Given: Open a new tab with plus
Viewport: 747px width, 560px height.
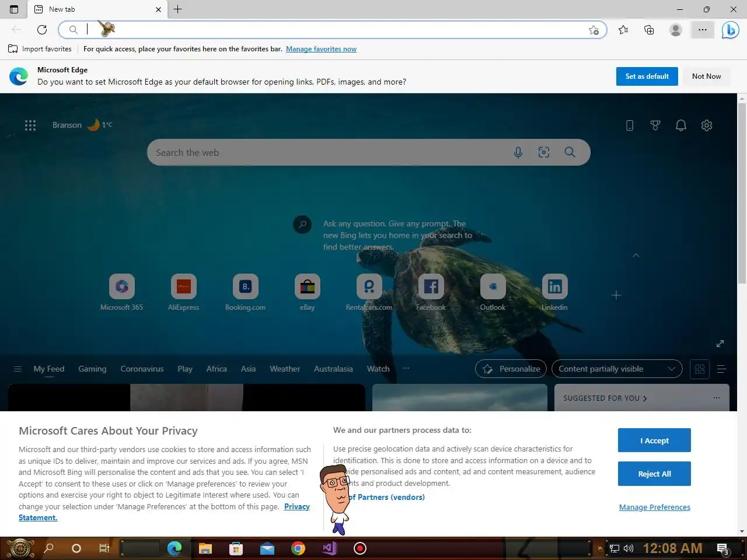Looking at the screenshot, I should [178, 9].
